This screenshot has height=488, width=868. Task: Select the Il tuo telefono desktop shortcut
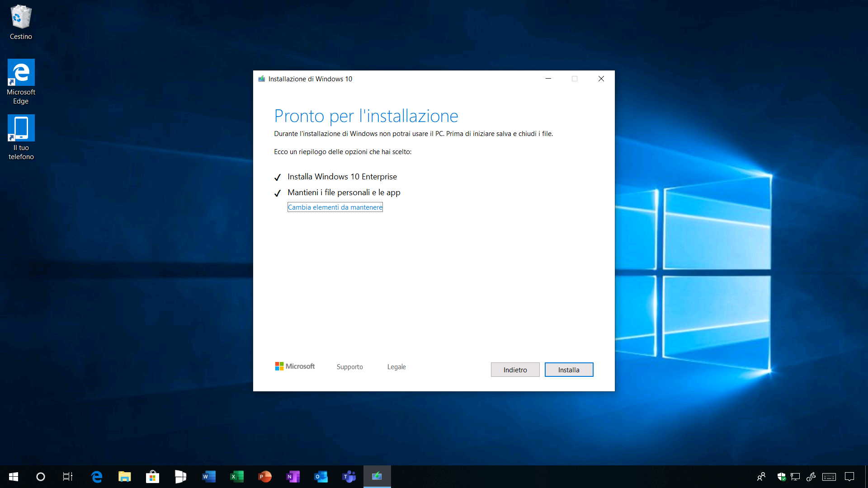[x=21, y=137]
